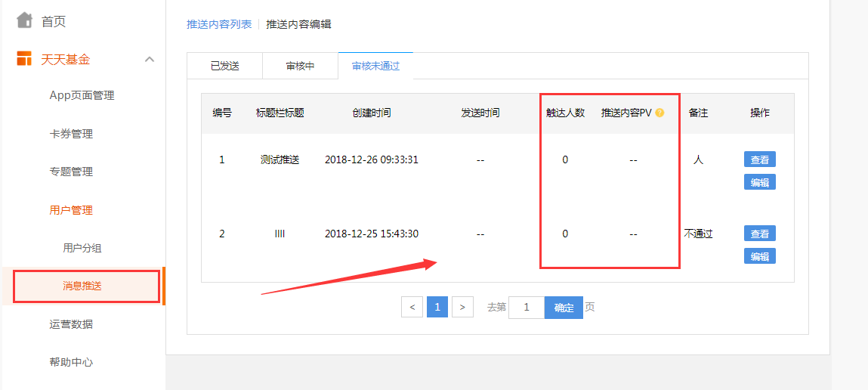The width and height of the screenshot is (868, 390).
Task: Click the 2018-12-26 09:33:31 timestamp
Action: (x=372, y=160)
